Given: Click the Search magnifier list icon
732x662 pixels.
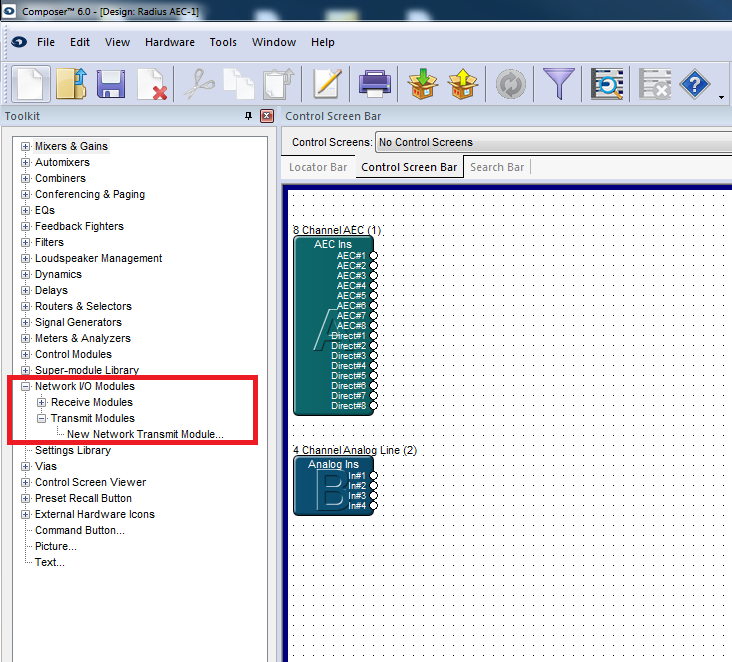Looking at the screenshot, I should coord(607,84).
